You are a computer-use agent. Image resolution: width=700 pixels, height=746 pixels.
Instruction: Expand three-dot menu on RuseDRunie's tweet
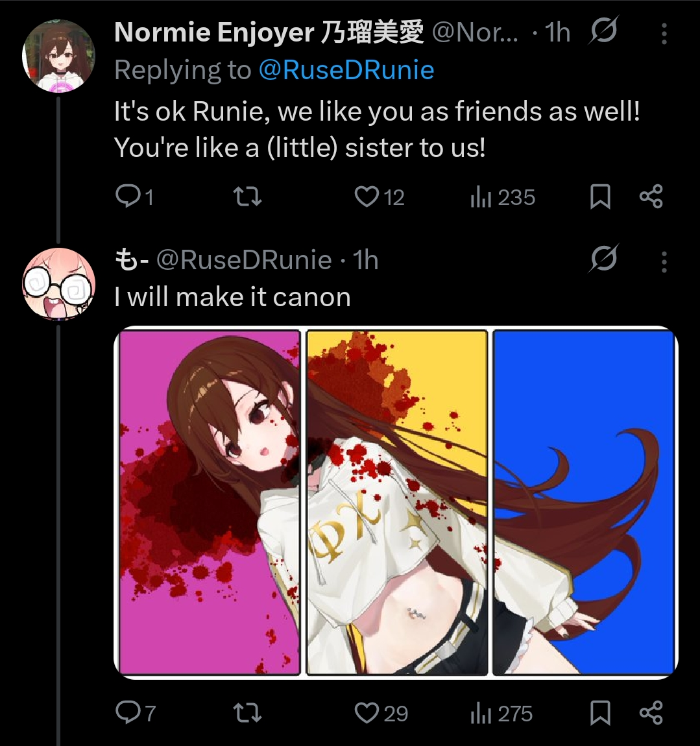click(664, 261)
